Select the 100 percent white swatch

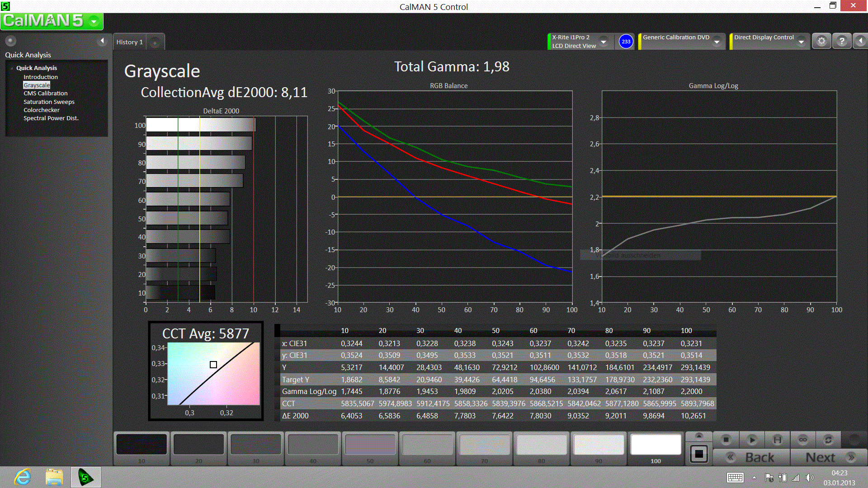pos(656,445)
